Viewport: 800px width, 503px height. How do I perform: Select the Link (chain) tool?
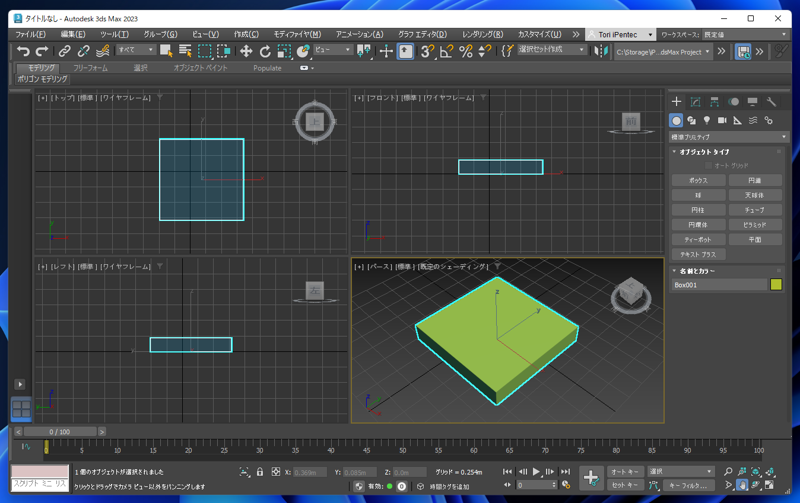coord(64,51)
